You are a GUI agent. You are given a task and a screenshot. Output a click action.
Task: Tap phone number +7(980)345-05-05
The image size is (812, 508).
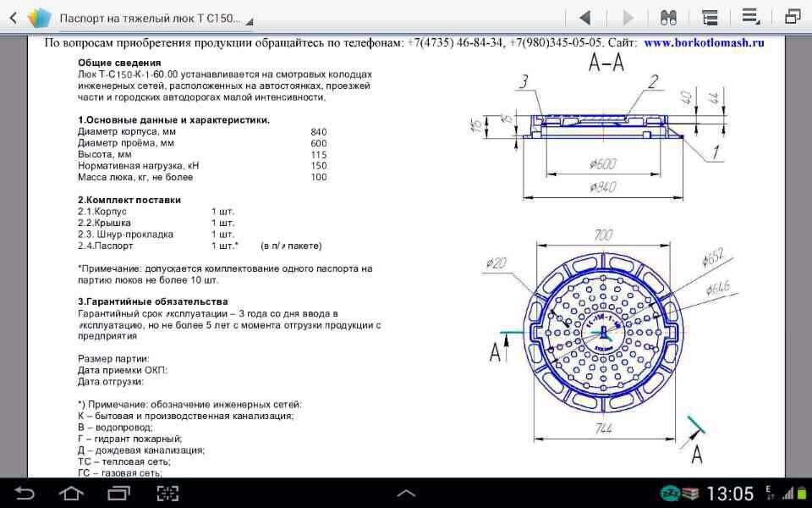(555, 42)
